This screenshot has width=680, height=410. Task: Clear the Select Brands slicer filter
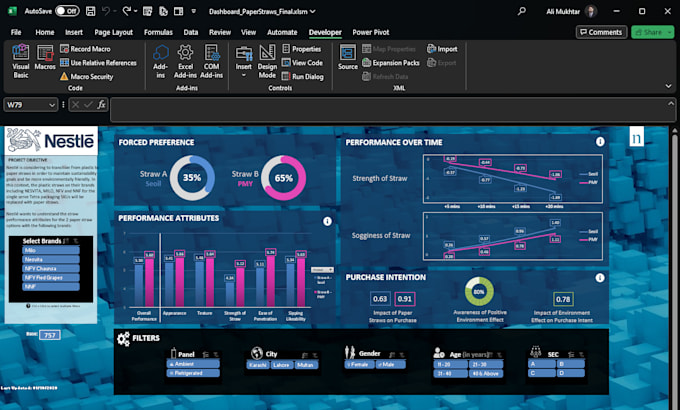tap(76, 241)
